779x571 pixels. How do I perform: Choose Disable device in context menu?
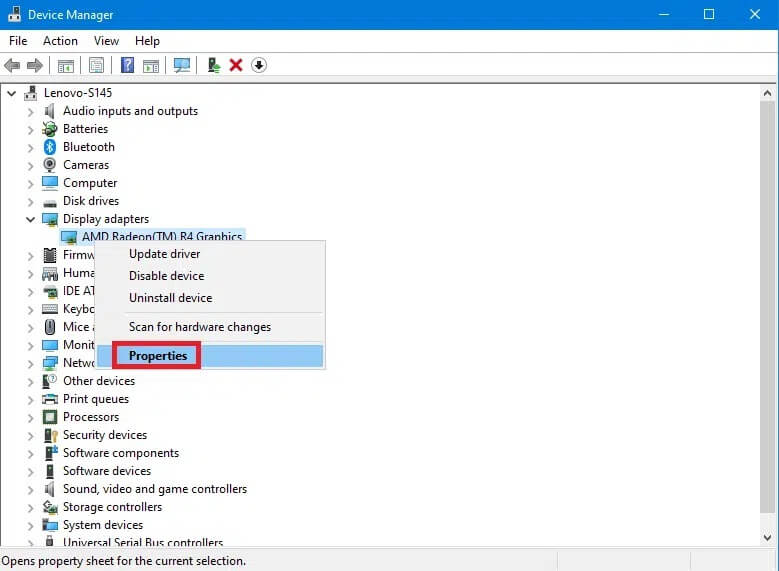(x=166, y=276)
